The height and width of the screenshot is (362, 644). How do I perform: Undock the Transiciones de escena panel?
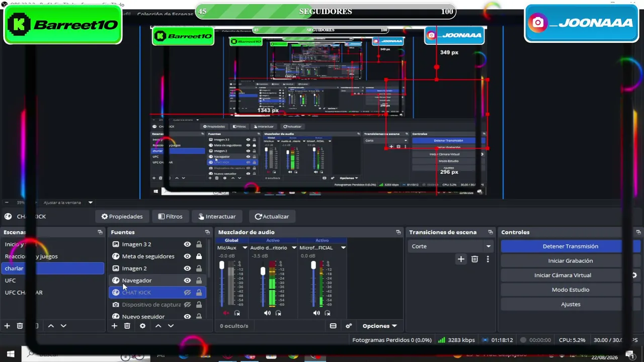tap(491, 232)
